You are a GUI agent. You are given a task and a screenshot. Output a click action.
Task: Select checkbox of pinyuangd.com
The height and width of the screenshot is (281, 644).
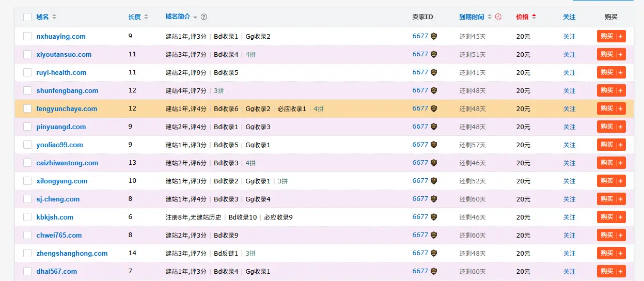tap(27, 127)
